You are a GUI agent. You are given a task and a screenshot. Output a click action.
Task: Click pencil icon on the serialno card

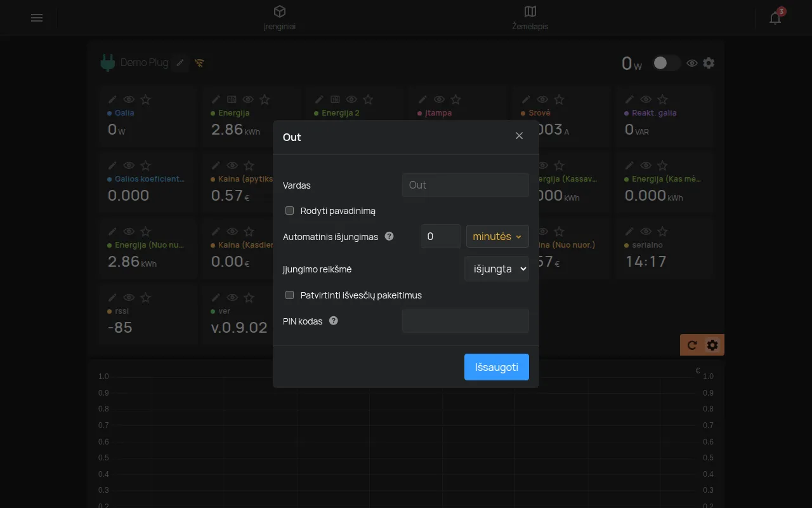pyautogui.click(x=629, y=231)
